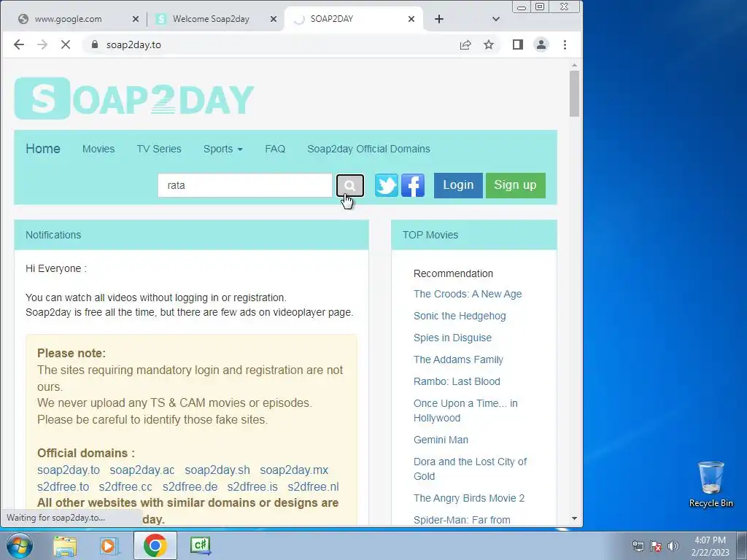Open Sonic the Hedgehog link
747x560 pixels.
pos(460,316)
